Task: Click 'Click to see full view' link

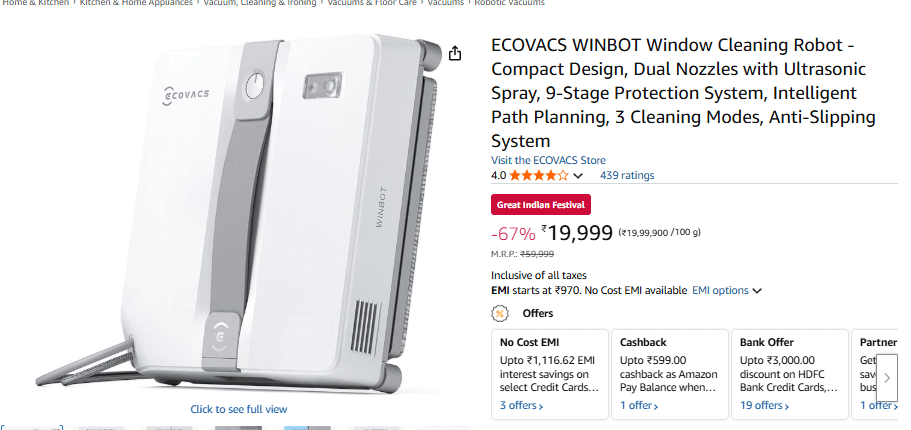Action: point(238,409)
